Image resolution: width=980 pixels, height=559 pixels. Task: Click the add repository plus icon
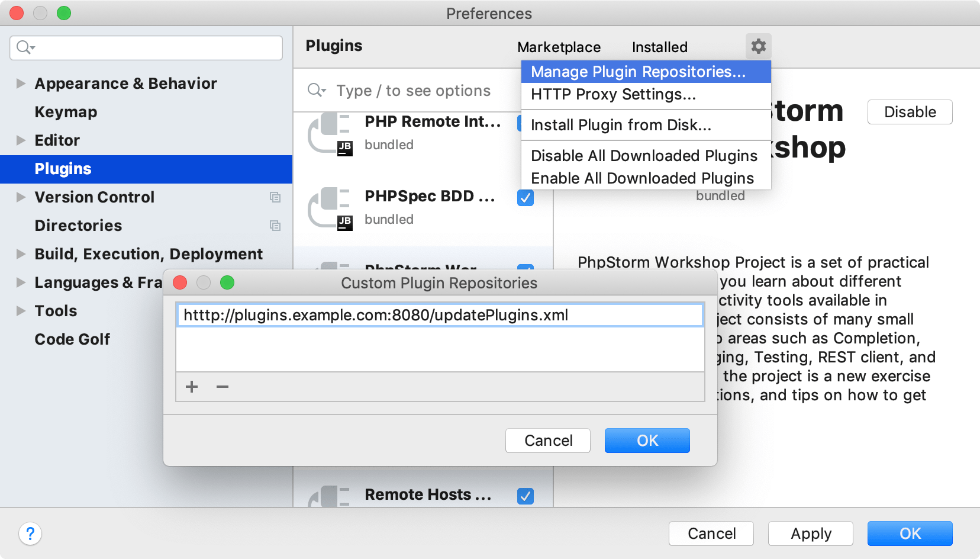click(x=192, y=387)
